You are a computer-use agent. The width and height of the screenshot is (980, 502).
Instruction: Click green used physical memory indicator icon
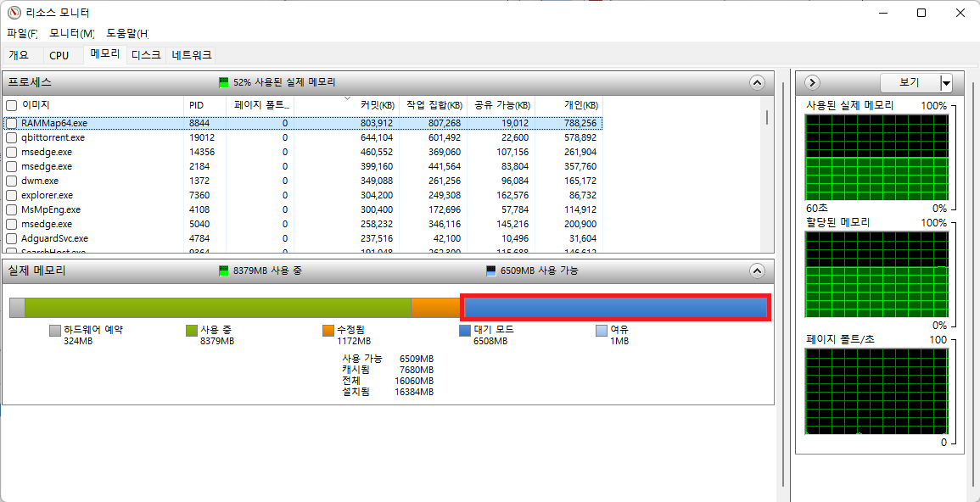point(224,81)
